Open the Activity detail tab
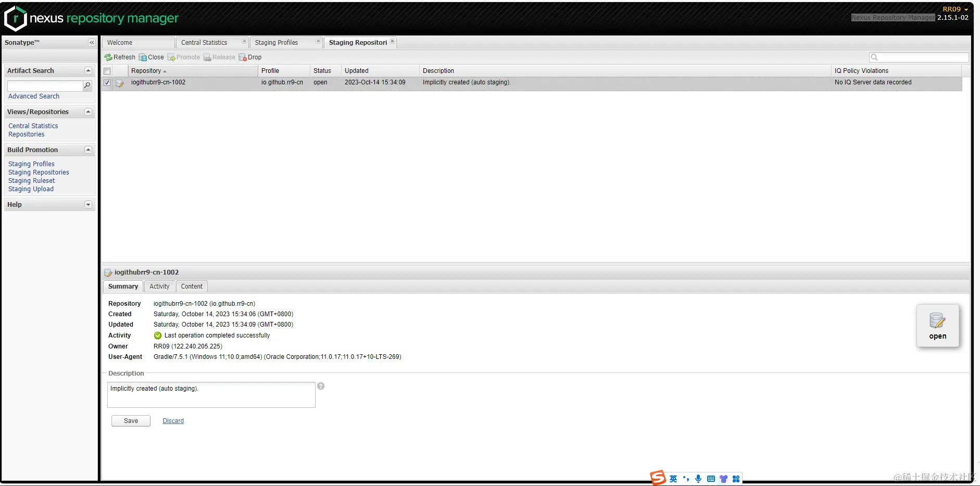Screen dimensions: 980x486 pyautogui.click(x=159, y=286)
